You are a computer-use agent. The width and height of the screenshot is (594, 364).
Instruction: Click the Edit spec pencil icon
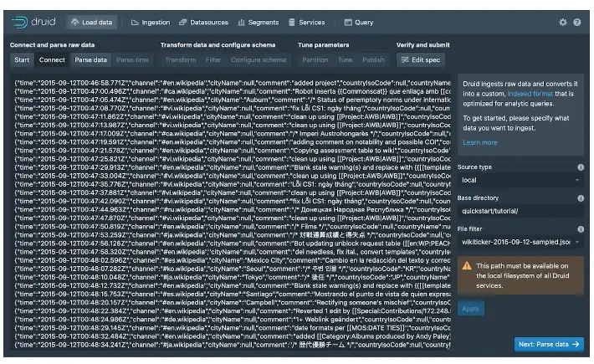coord(405,60)
